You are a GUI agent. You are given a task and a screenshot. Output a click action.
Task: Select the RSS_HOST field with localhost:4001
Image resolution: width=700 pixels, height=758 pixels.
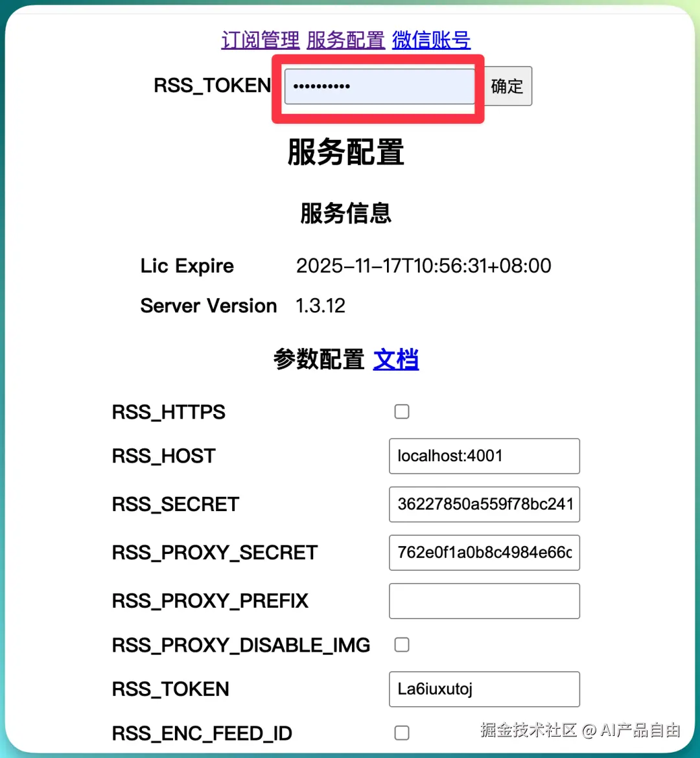484,456
